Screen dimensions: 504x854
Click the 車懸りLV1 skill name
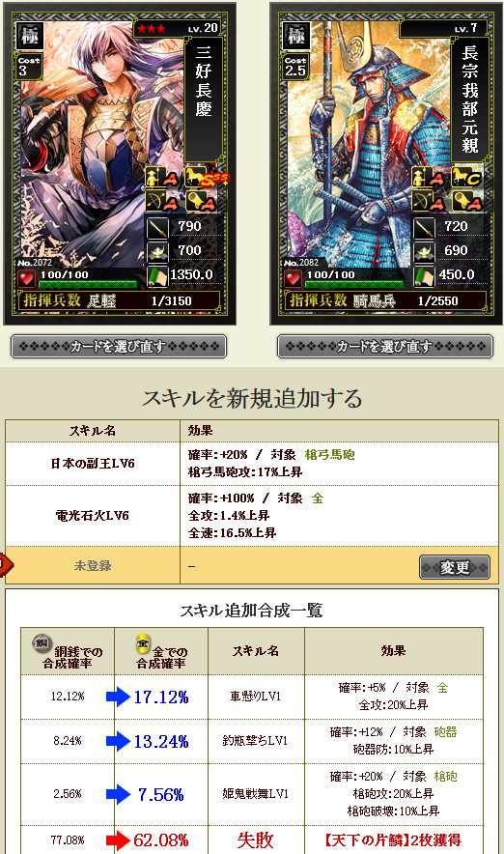point(255,697)
